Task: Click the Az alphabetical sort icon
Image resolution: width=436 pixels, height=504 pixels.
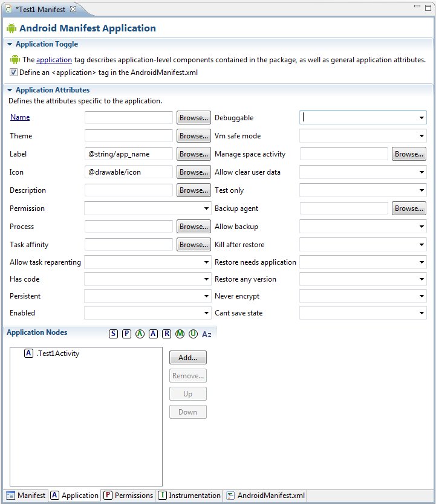Action: pyautogui.click(x=206, y=334)
